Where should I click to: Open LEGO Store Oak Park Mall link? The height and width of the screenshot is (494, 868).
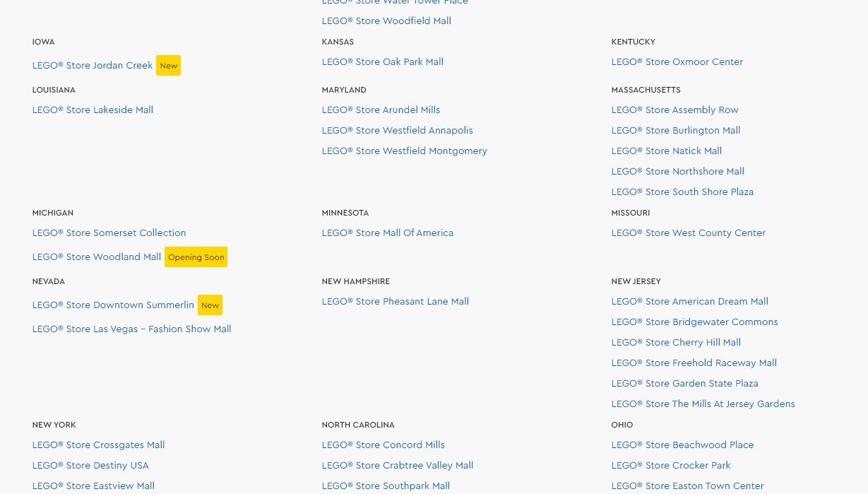[x=383, y=61]
